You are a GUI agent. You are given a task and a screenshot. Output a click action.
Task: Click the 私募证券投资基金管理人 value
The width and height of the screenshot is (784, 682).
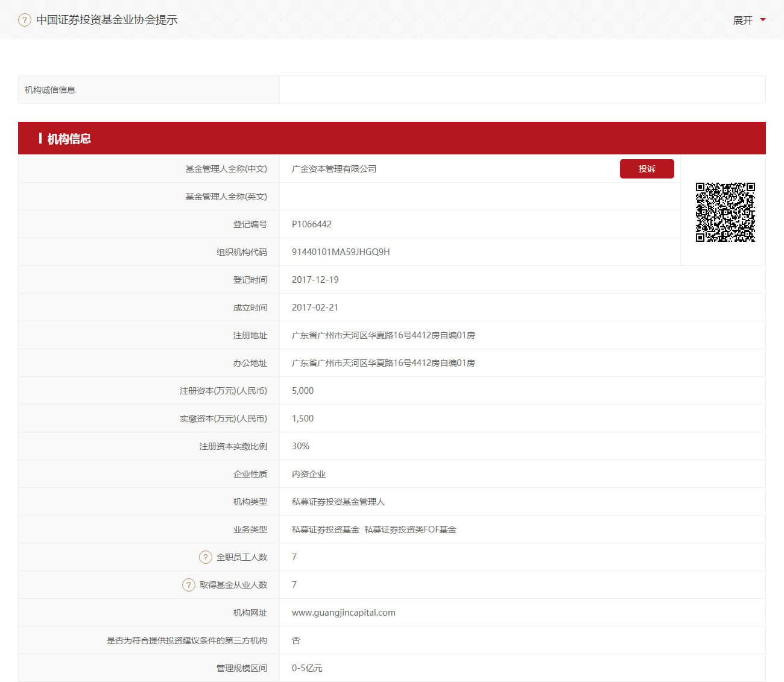point(338,502)
